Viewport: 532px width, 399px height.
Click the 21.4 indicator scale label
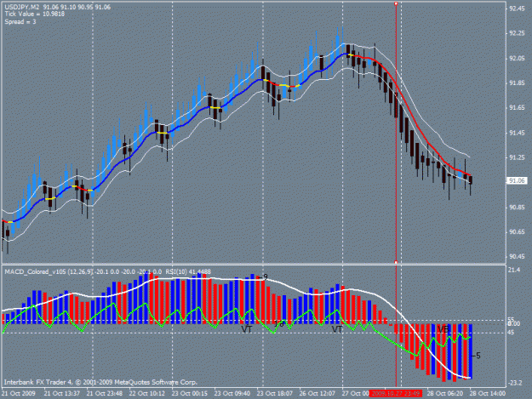(x=514, y=270)
